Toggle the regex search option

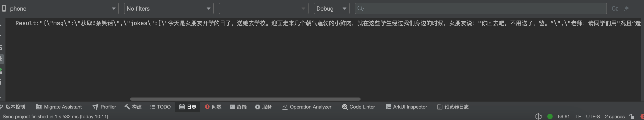(x=626, y=9)
